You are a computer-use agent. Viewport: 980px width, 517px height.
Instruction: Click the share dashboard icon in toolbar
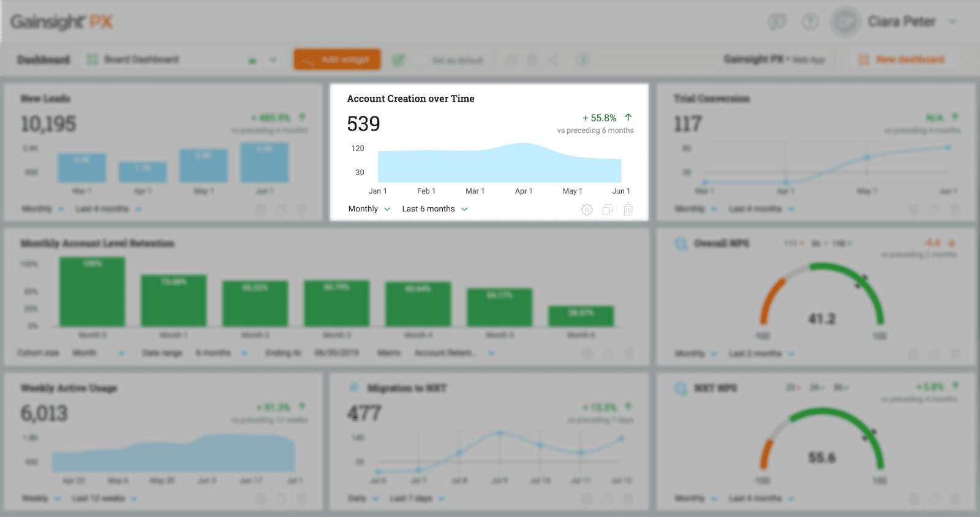553,59
